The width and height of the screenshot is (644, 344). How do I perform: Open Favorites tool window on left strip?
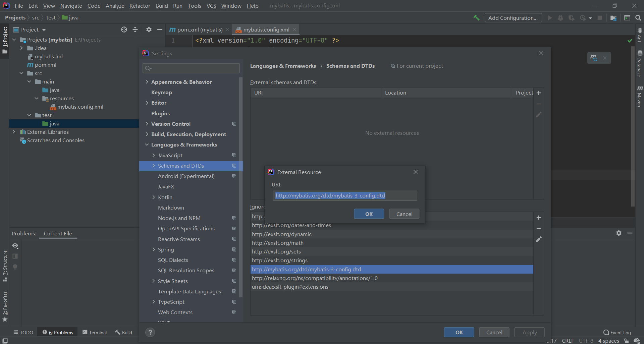tap(5, 306)
